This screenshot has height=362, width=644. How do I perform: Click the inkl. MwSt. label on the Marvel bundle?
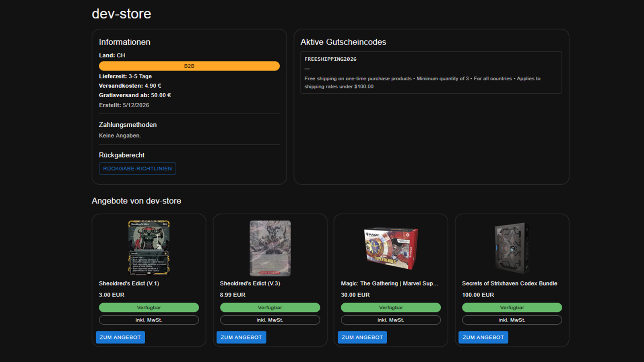(391, 320)
